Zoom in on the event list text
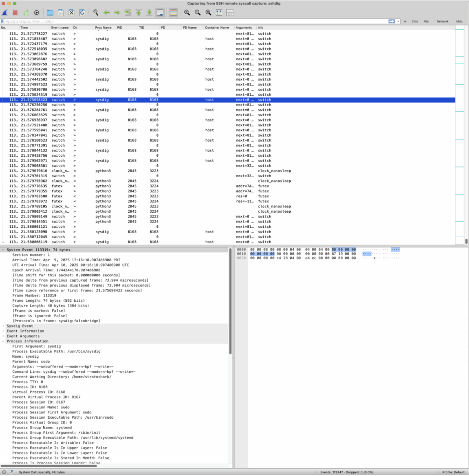This screenshot has width=469, height=476. [187, 13]
